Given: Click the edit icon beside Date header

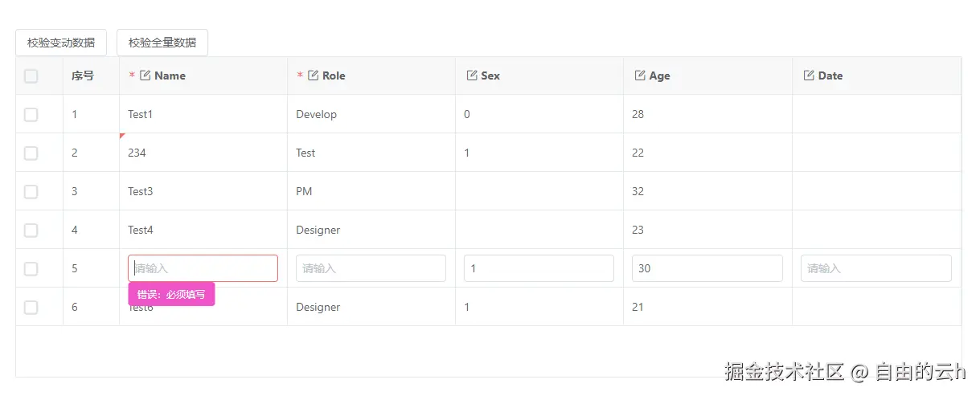Looking at the screenshot, I should [x=809, y=76].
